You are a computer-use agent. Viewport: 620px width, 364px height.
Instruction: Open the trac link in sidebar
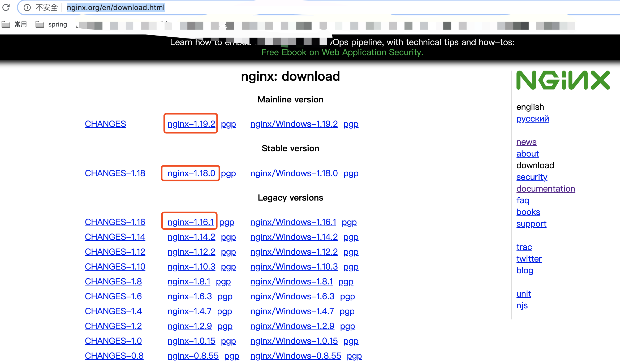click(524, 247)
